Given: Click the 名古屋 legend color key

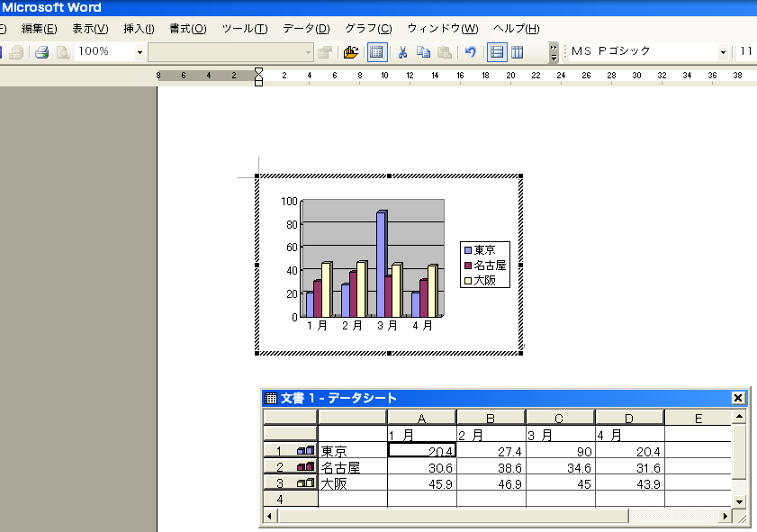Looking at the screenshot, I should [x=468, y=266].
